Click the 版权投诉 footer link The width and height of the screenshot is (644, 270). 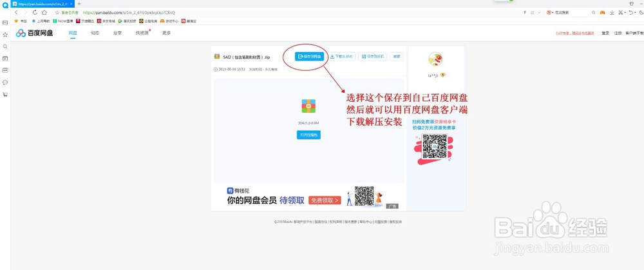click(395, 222)
